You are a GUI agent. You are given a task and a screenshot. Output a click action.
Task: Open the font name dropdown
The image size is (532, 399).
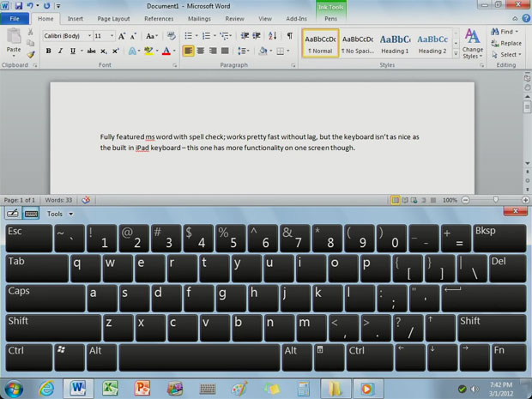(x=89, y=36)
